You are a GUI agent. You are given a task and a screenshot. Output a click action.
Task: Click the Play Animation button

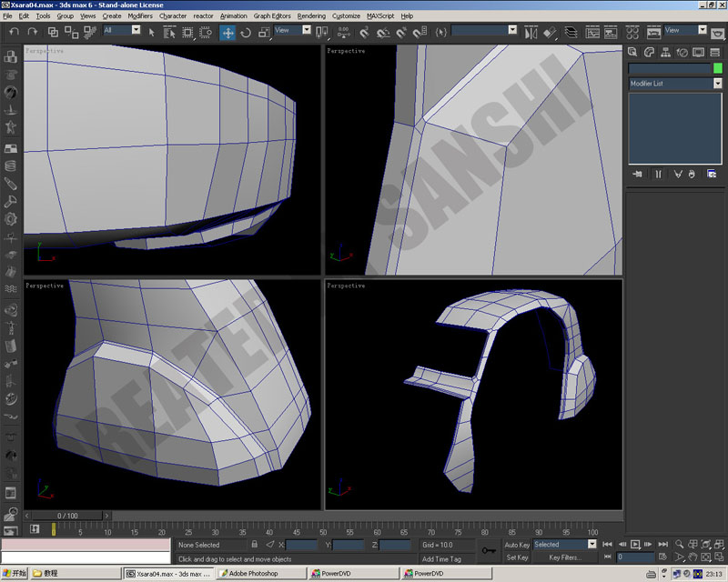634,544
